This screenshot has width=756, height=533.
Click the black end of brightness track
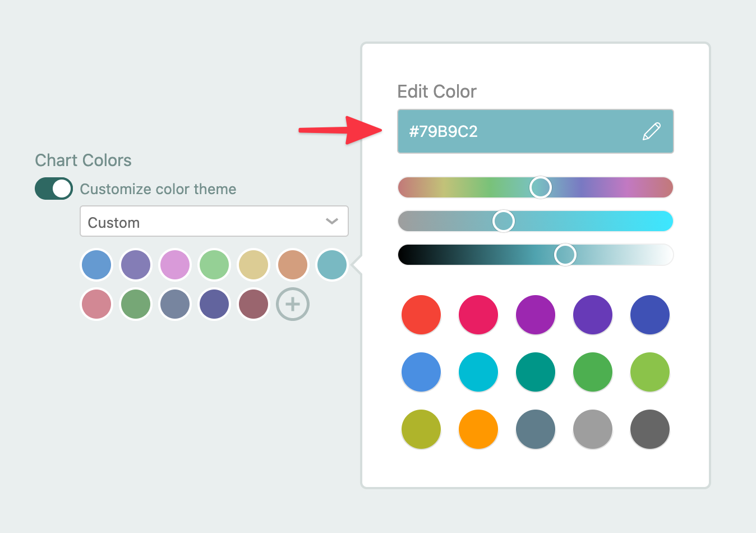(x=407, y=255)
